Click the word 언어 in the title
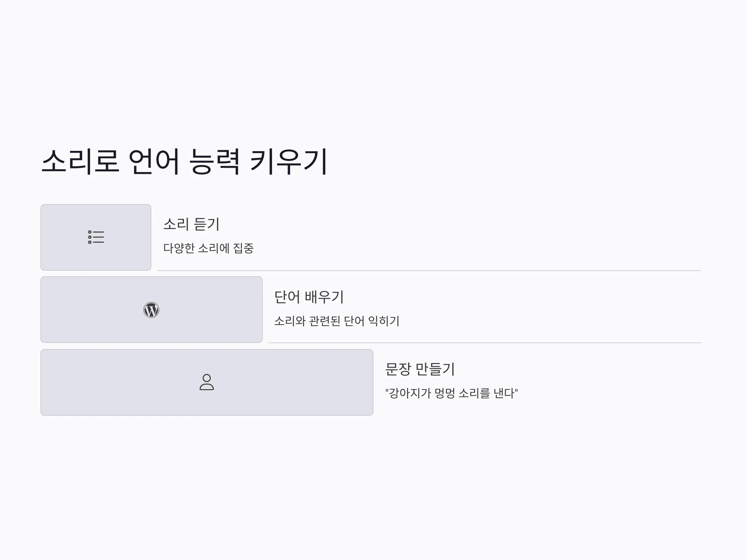Image resolution: width=747 pixels, height=560 pixels. click(154, 162)
